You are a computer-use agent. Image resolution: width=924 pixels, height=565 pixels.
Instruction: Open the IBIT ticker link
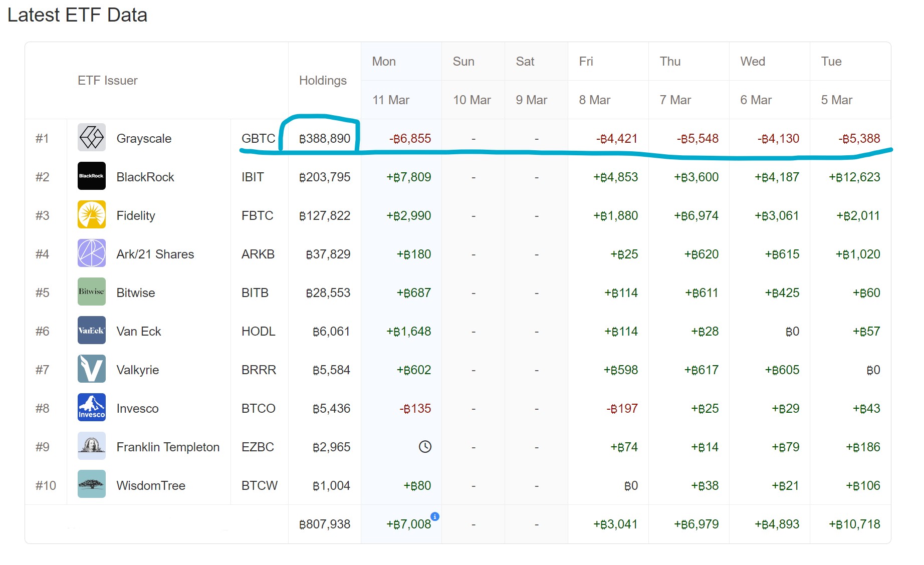(253, 177)
